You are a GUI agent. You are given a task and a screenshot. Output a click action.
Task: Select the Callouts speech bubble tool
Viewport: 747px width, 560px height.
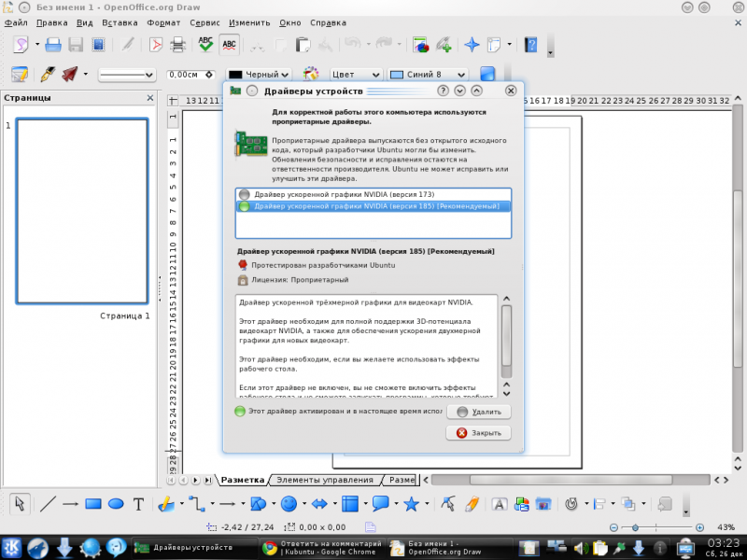[x=380, y=503]
